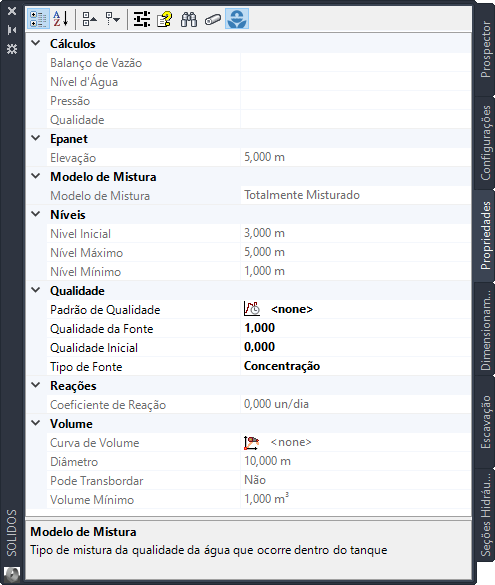The image size is (495, 585).
Task: Click the pipe segment icon
Action: (213, 19)
